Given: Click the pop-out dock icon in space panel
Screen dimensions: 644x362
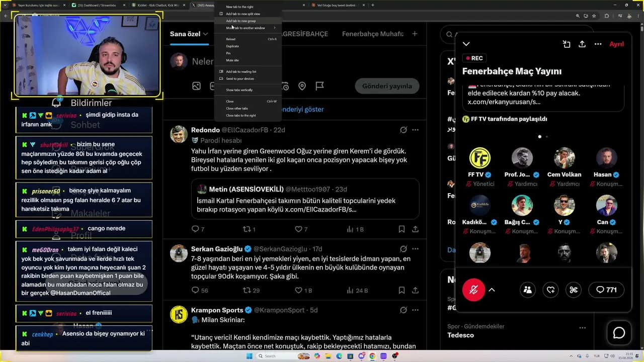Looking at the screenshot, I should click(x=567, y=44).
